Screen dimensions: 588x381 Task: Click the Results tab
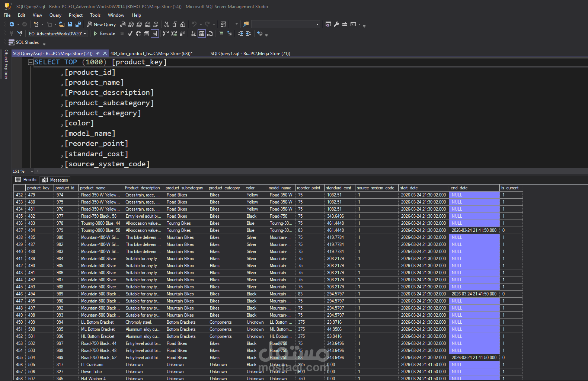coord(26,180)
